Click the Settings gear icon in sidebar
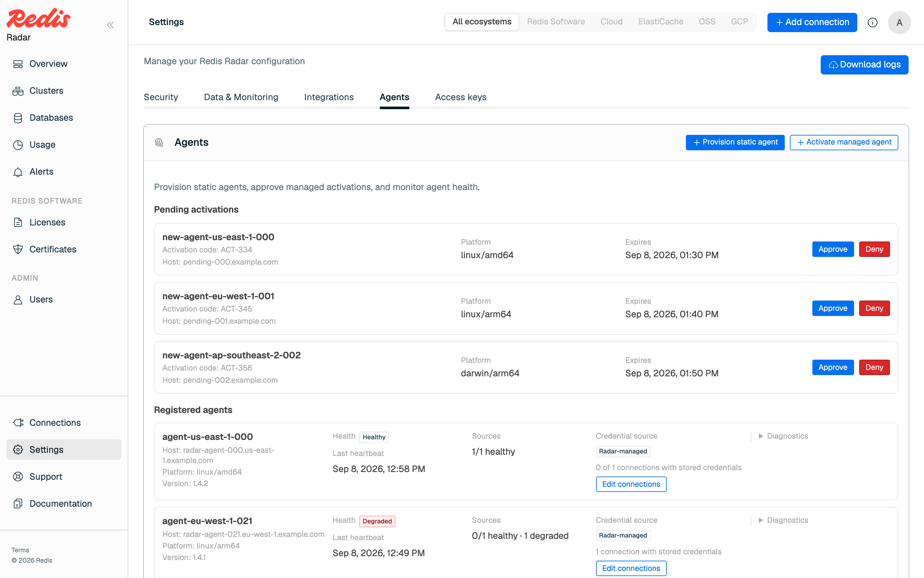The width and height of the screenshot is (924, 578). coord(18,450)
